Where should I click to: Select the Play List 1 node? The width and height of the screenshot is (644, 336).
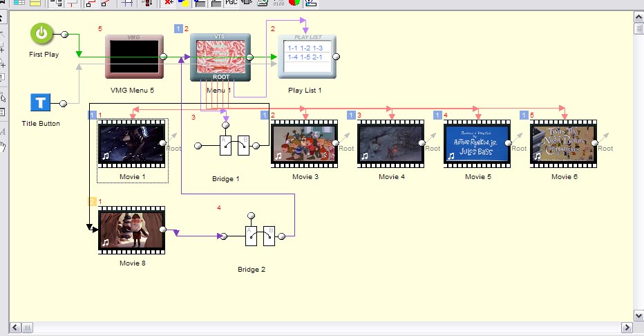point(307,57)
